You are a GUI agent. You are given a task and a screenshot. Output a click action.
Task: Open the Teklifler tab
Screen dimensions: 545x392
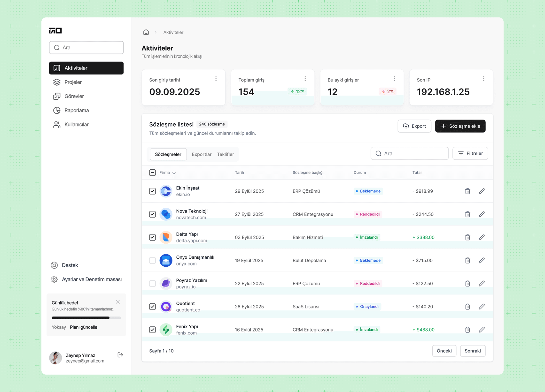(226, 154)
